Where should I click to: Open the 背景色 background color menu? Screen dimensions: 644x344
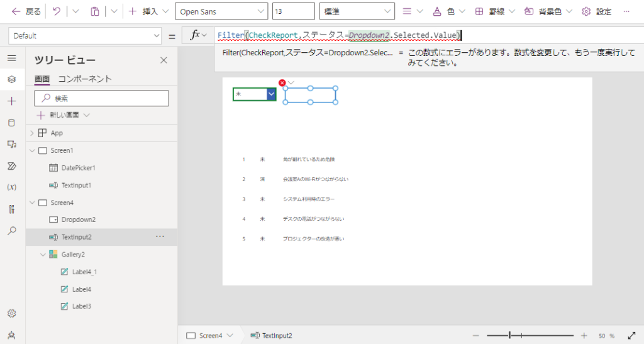548,11
